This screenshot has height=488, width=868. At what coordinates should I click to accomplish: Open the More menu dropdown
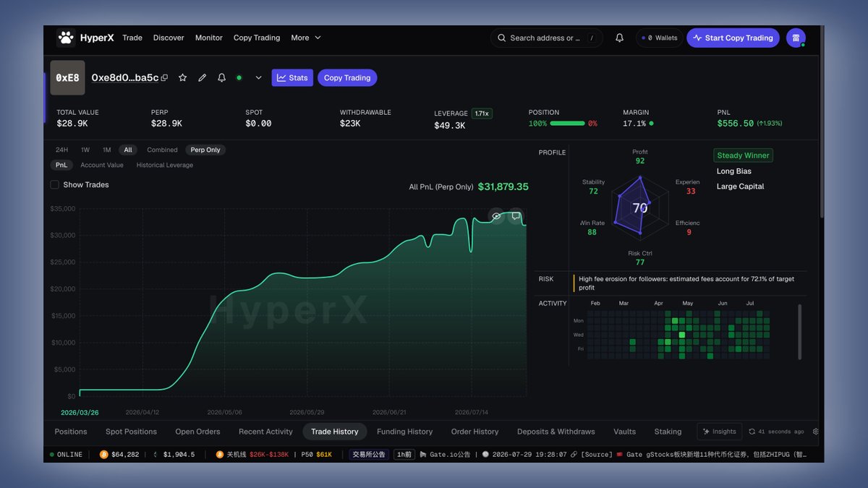(x=306, y=38)
